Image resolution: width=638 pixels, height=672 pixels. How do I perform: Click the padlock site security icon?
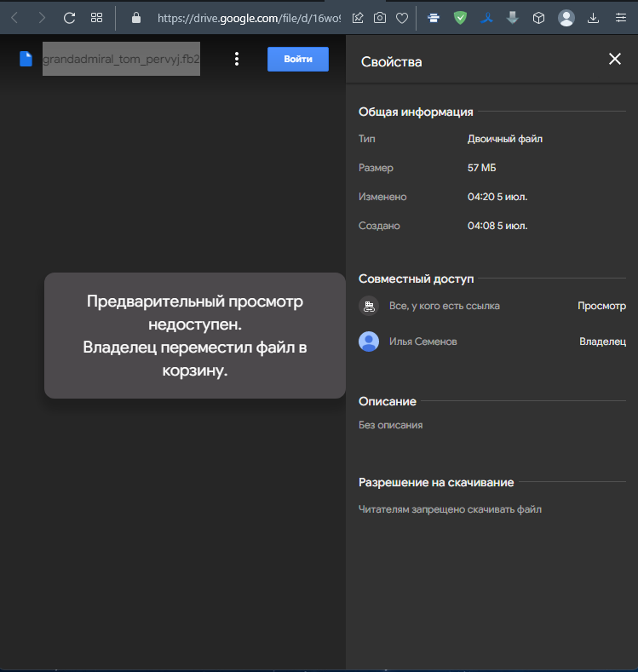(135, 18)
